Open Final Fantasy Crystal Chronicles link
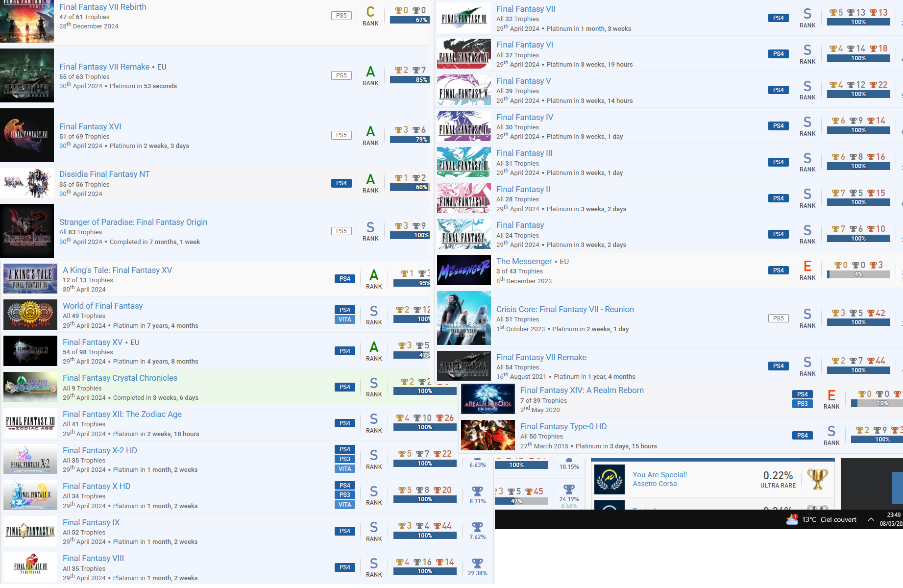 coord(120,378)
